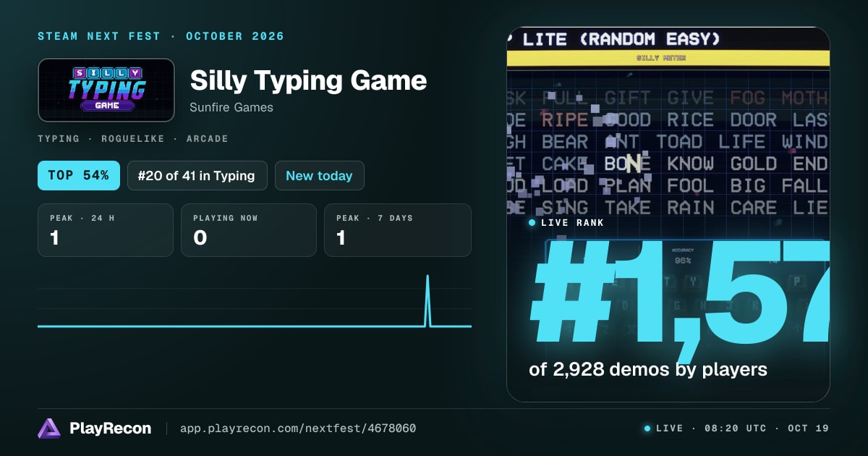
Task: Click the LIVE status indicator in the footer
Action: (x=663, y=428)
